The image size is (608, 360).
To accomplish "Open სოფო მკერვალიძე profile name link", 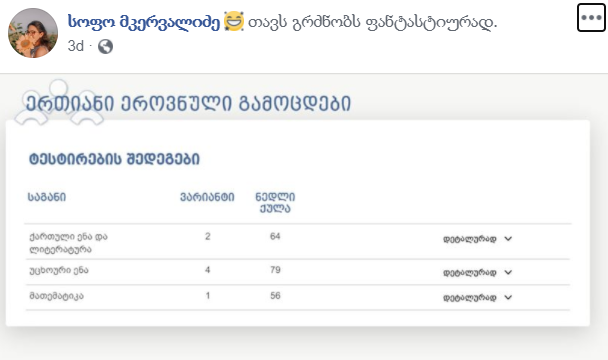I will pos(144,22).
